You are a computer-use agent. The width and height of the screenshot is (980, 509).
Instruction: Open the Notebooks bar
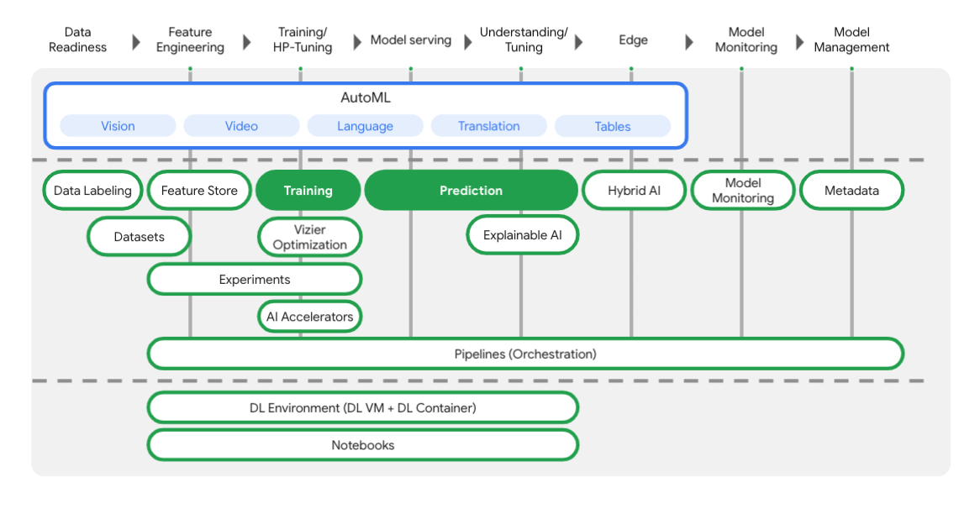pyautogui.click(x=362, y=445)
